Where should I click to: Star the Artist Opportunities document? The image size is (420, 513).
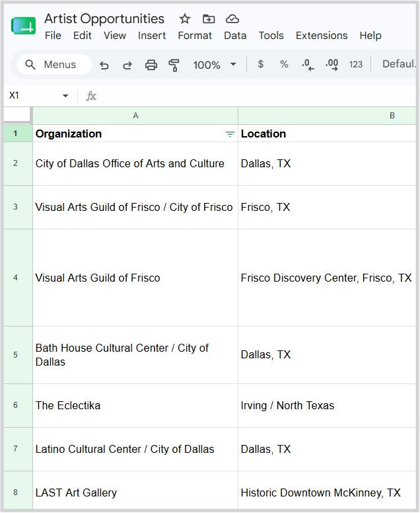click(x=185, y=19)
